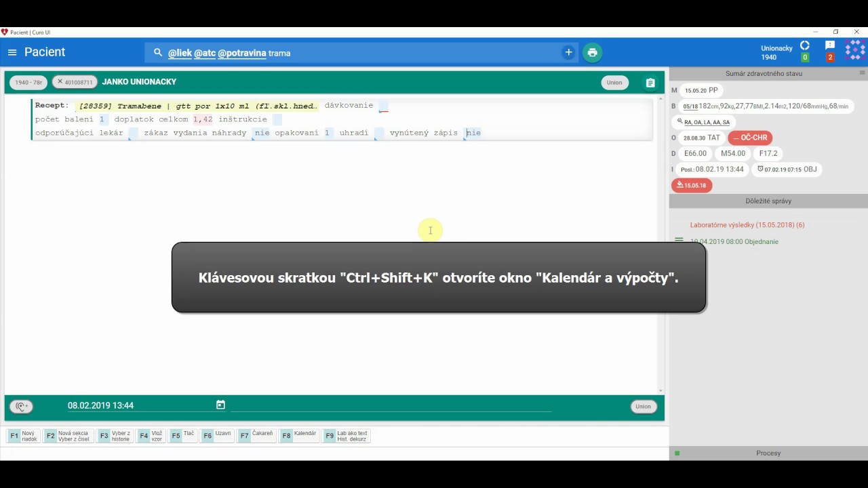Click the Recept: label

tap(52, 106)
